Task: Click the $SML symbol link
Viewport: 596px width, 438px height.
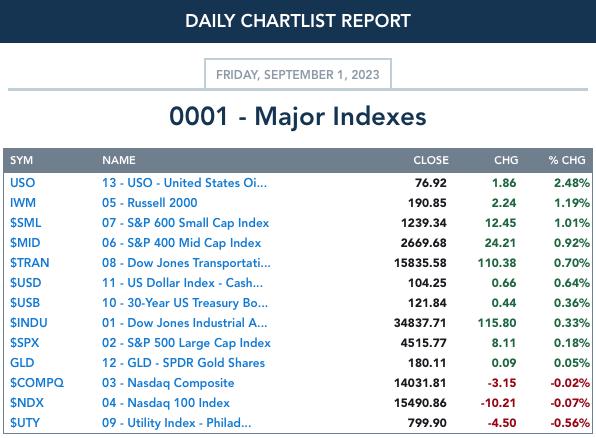Action: (x=25, y=223)
